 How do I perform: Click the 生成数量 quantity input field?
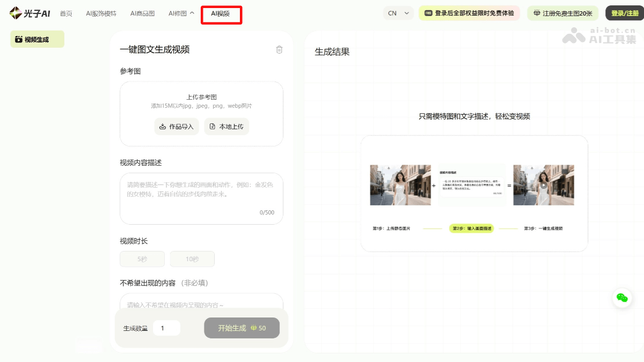click(166, 328)
